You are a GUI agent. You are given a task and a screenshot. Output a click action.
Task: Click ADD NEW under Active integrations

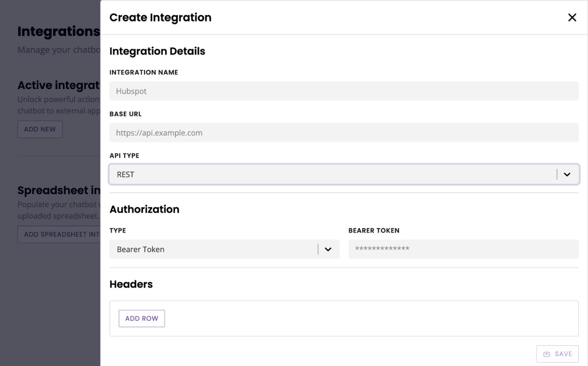pos(40,129)
